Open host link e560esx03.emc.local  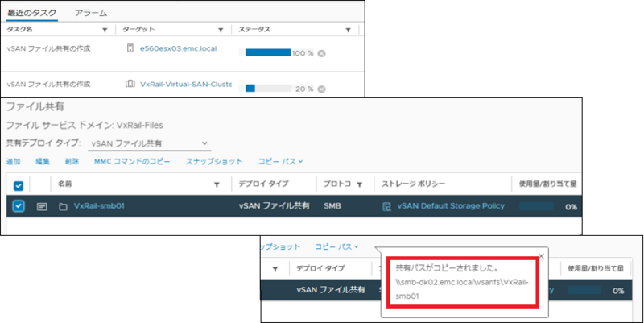(x=178, y=48)
